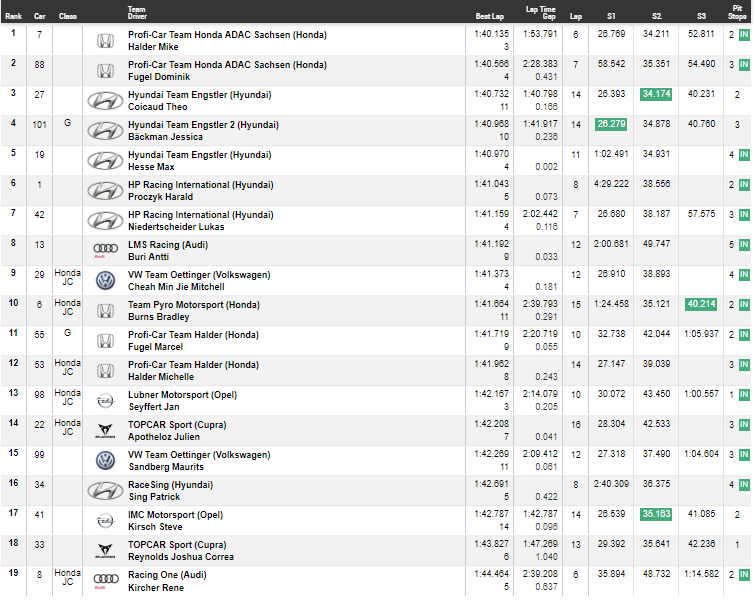This screenshot has height=605, width=755.
Task: Click Honda JC class label in car 98 row
Action: pos(67,397)
